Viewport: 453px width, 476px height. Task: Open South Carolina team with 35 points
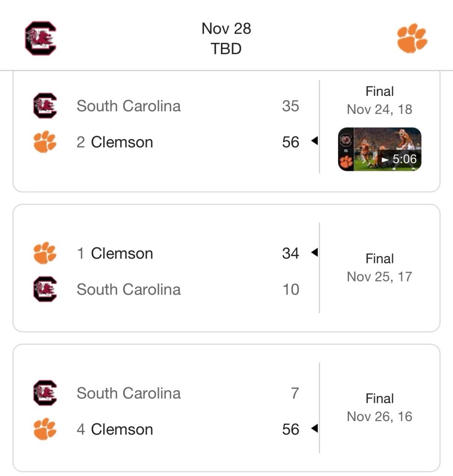(129, 106)
